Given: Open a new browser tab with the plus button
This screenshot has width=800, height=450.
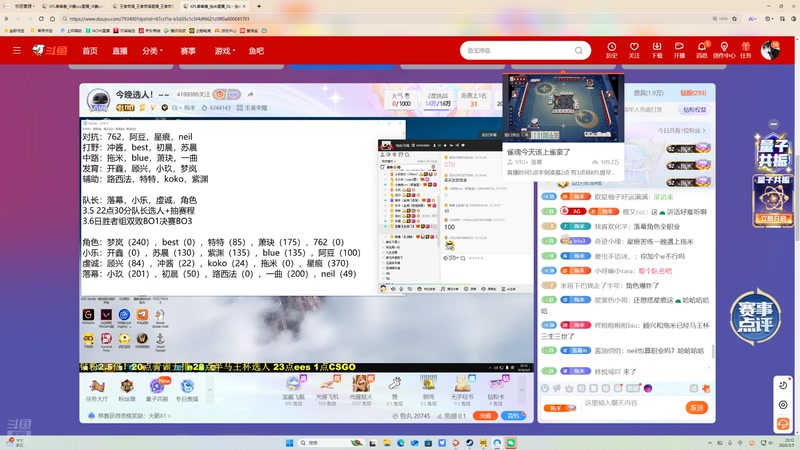Looking at the screenshot, I should (259, 6).
